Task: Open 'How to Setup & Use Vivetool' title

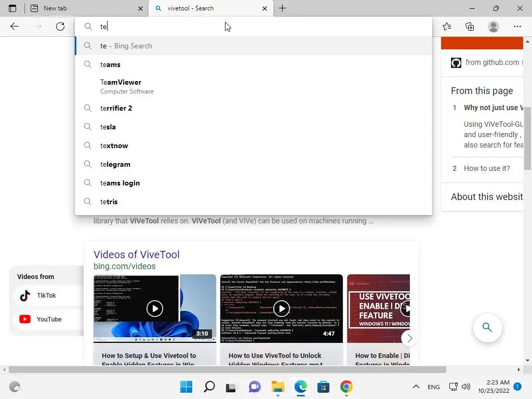Action: (149, 359)
